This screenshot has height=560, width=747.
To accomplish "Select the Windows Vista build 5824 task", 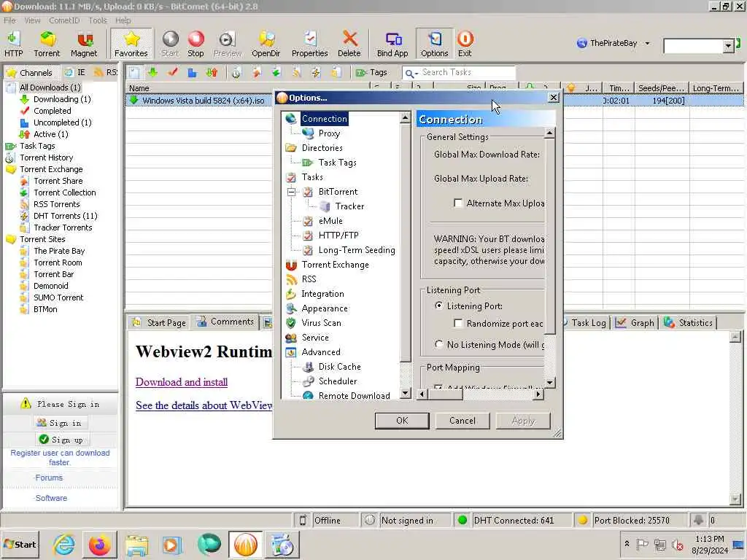I will (x=203, y=101).
